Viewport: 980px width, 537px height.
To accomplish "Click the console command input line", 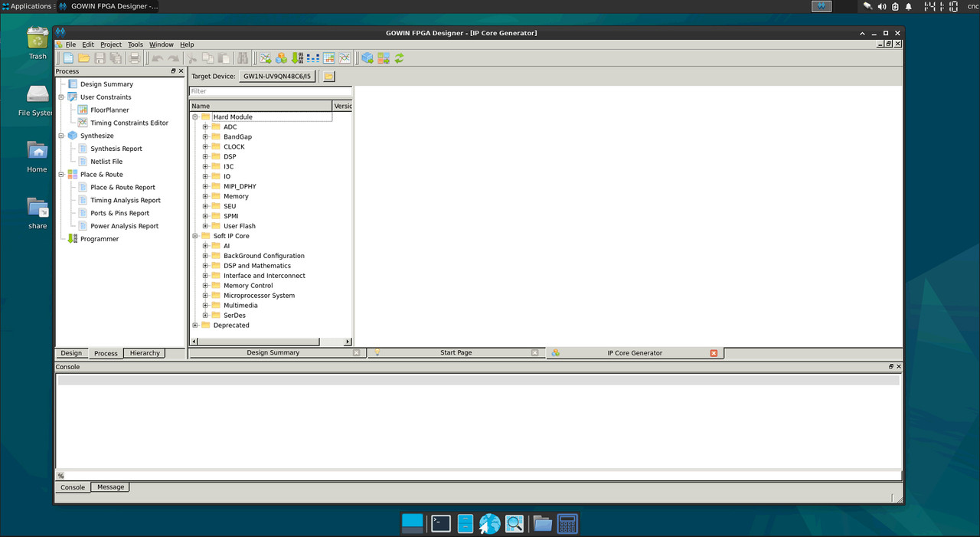I will point(479,476).
